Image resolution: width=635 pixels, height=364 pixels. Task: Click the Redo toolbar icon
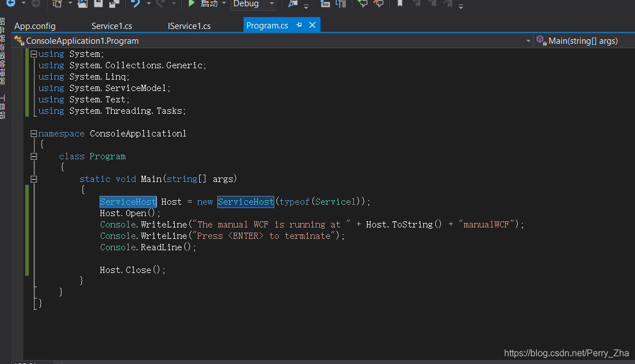click(x=160, y=3)
